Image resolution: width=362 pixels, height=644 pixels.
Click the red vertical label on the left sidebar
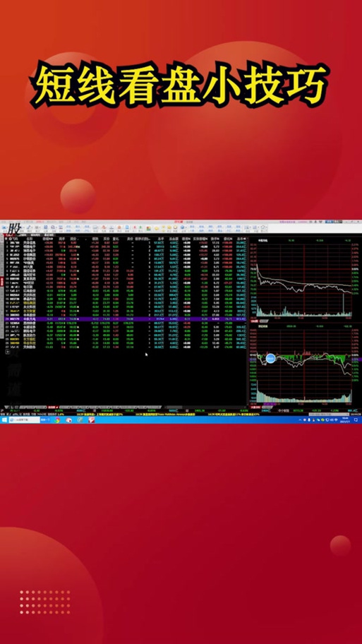1,281
